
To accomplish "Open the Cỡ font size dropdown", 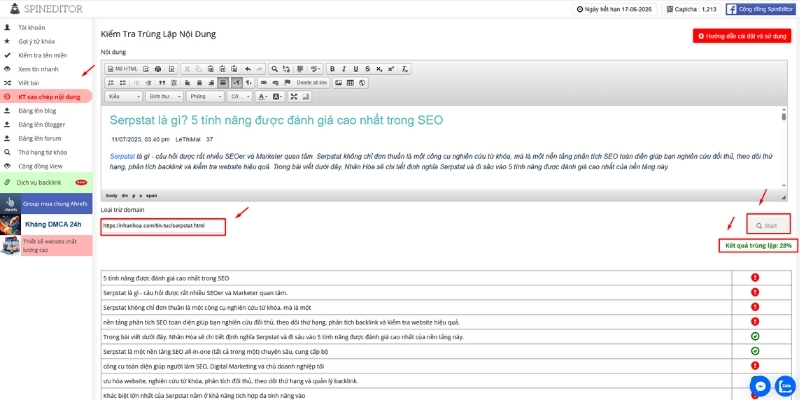I will (x=239, y=96).
